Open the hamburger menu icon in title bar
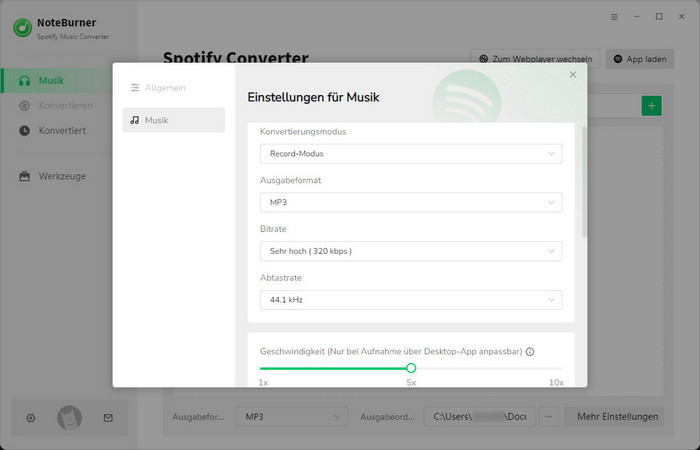The height and width of the screenshot is (450, 700). point(614,17)
